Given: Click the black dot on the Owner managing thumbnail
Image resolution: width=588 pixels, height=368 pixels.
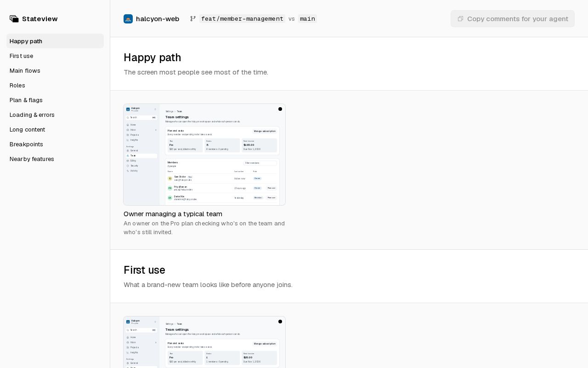Looking at the screenshot, I should coord(280,109).
